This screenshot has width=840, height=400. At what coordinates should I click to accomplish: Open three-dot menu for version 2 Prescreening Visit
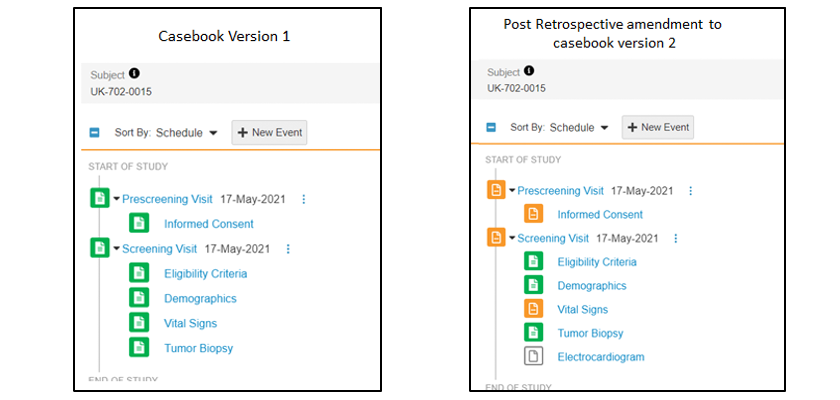pyautogui.click(x=689, y=191)
